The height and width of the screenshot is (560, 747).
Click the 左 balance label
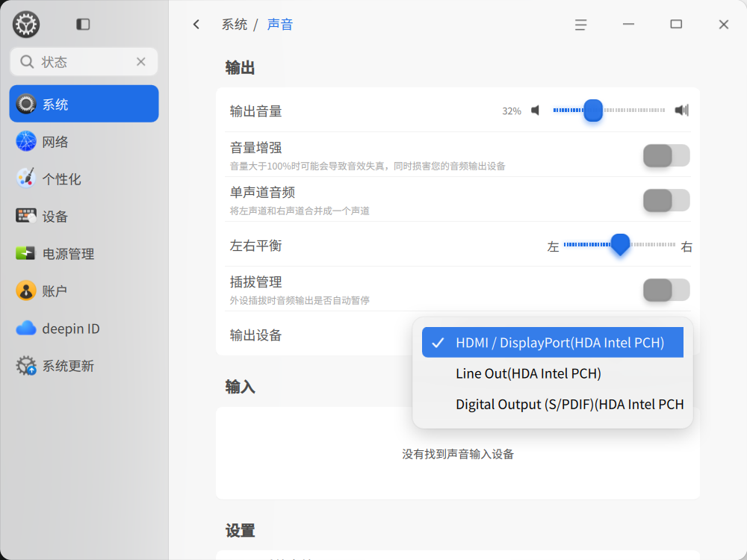pyautogui.click(x=553, y=246)
